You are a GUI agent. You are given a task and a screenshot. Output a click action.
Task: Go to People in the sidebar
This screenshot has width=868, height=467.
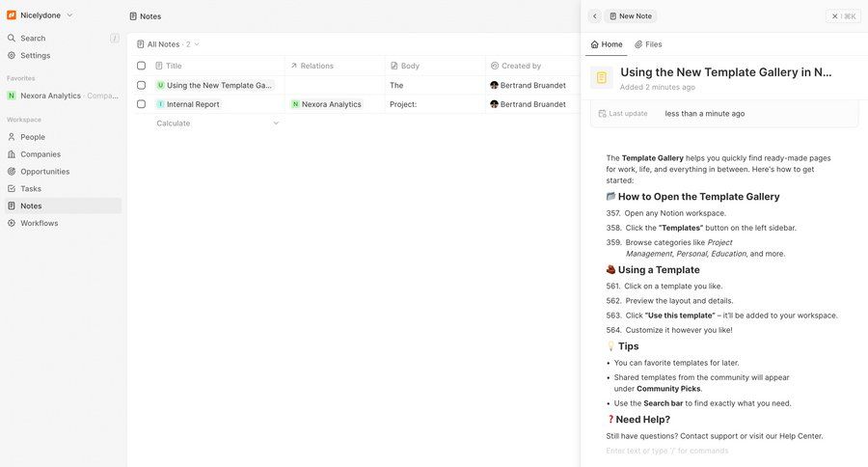pyautogui.click(x=33, y=137)
